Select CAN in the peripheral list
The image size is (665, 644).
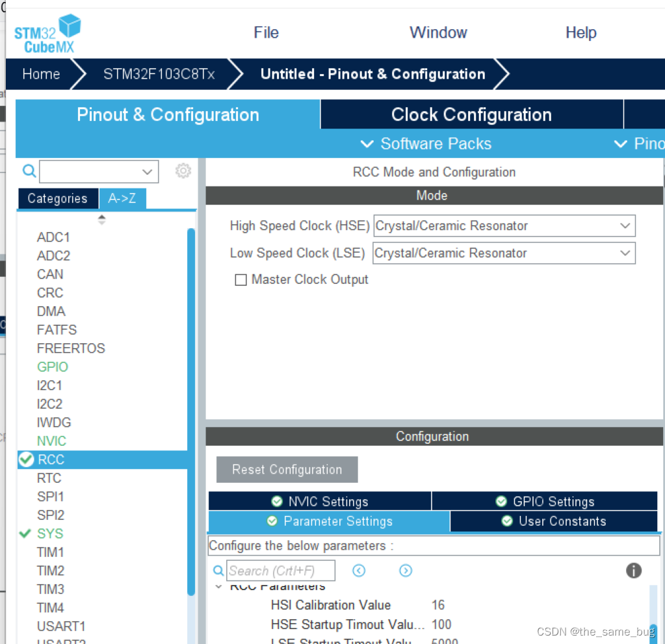click(50, 274)
